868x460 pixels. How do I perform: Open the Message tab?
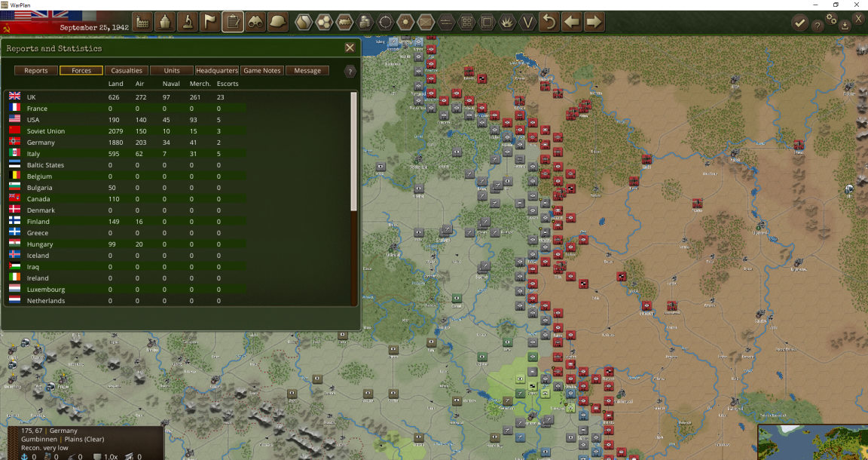307,70
